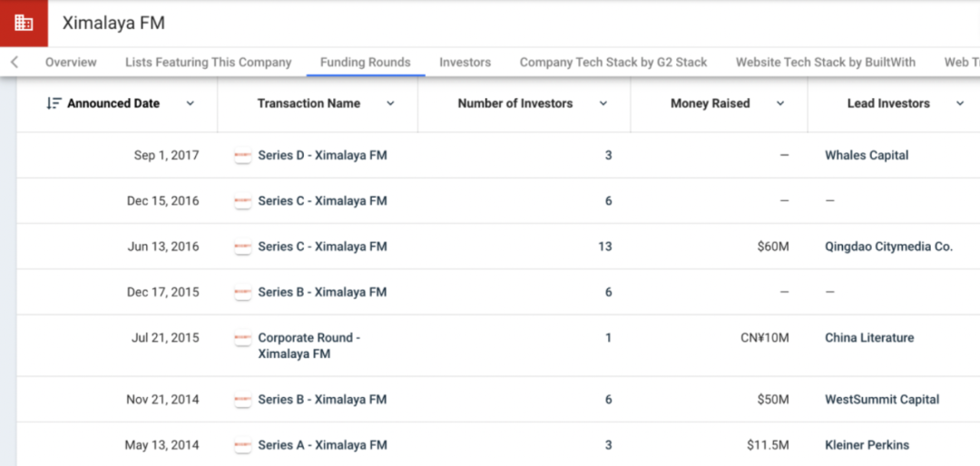Click logo icon of Nov 21, 2014 row
The height and width of the screenshot is (466, 980).
pyautogui.click(x=242, y=400)
